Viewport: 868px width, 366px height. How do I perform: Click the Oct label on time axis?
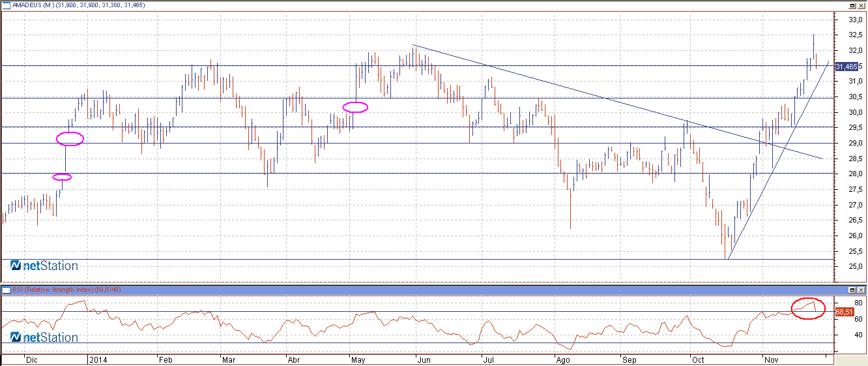click(x=698, y=359)
